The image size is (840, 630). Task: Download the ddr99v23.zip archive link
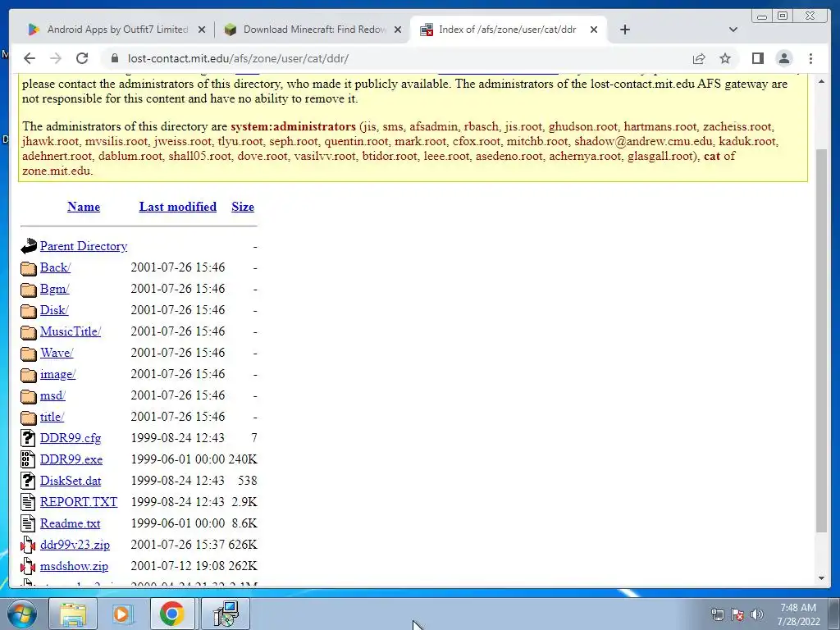click(75, 545)
